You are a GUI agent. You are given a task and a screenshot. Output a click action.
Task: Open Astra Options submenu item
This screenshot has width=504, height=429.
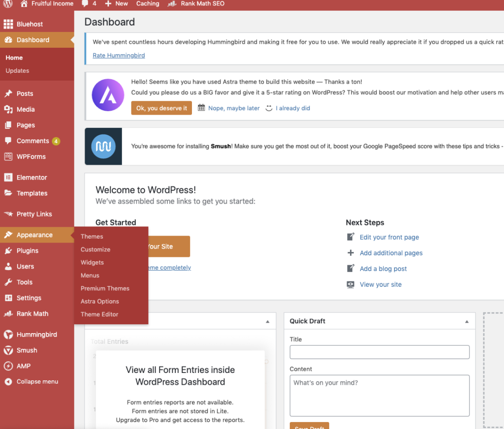[x=99, y=302]
